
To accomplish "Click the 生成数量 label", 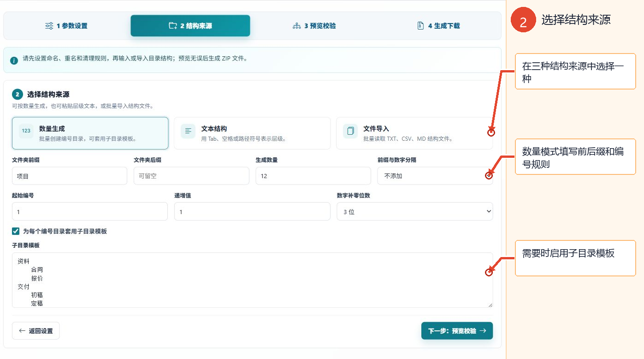I will pos(267,160).
